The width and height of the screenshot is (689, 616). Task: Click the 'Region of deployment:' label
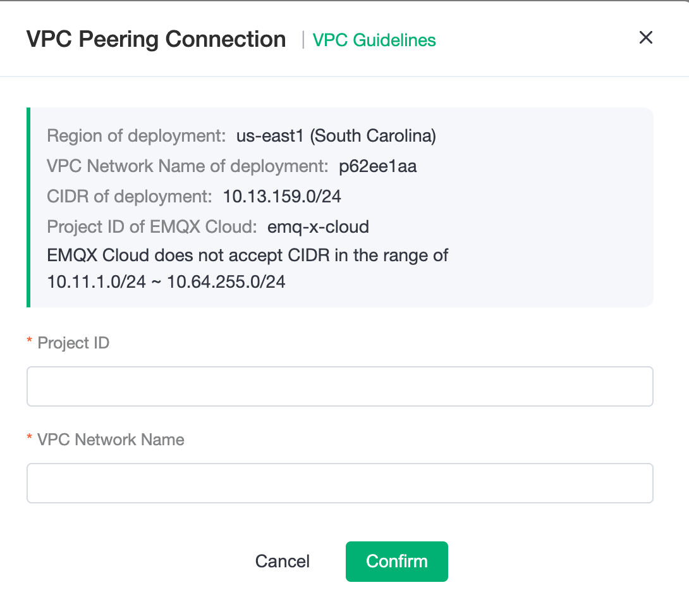pos(137,136)
